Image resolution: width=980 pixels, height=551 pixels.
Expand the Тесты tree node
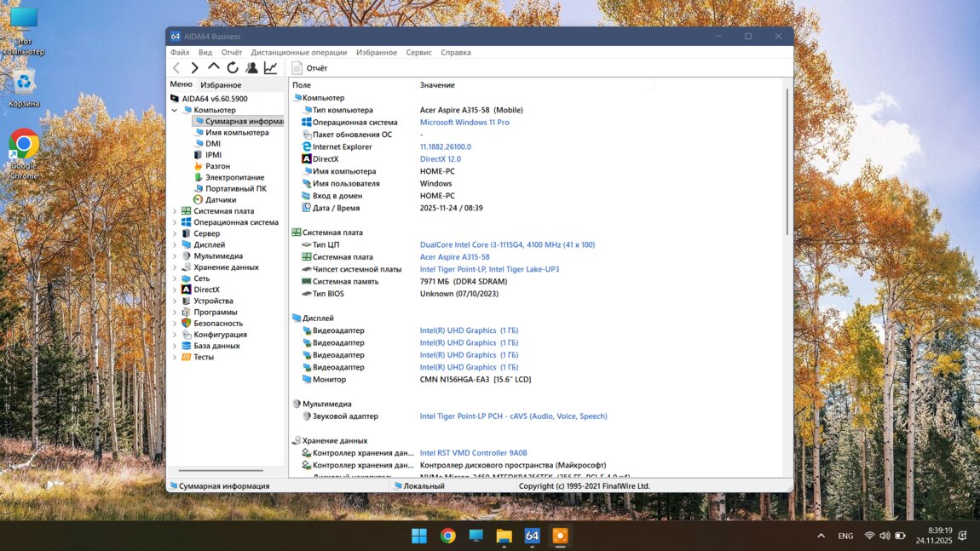(x=175, y=358)
